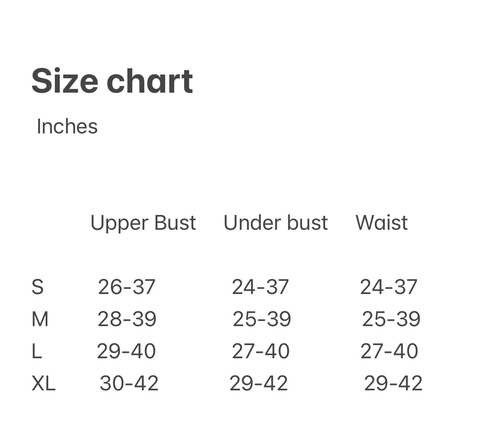Viewport: 482px width, 448px height.
Task: Click the XL Waist value 29-42
Action: pyautogui.click(x=393, y=383)
